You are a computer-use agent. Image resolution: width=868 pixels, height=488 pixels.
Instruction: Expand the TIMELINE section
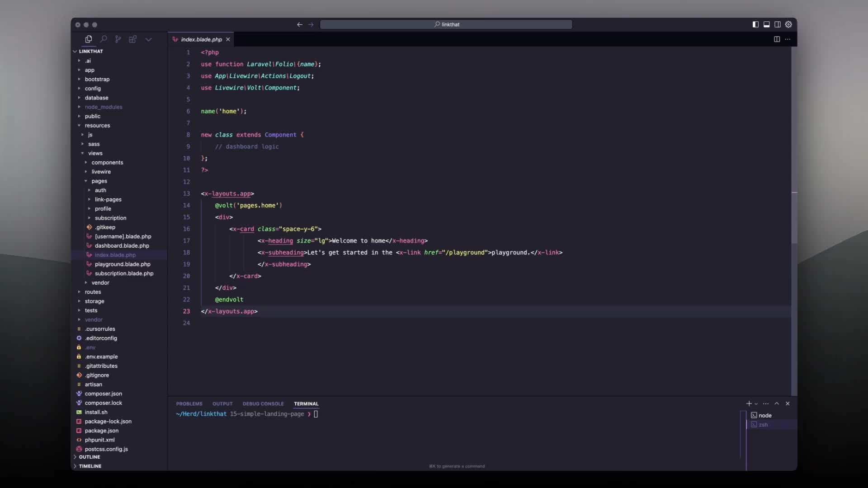(90, 466)
